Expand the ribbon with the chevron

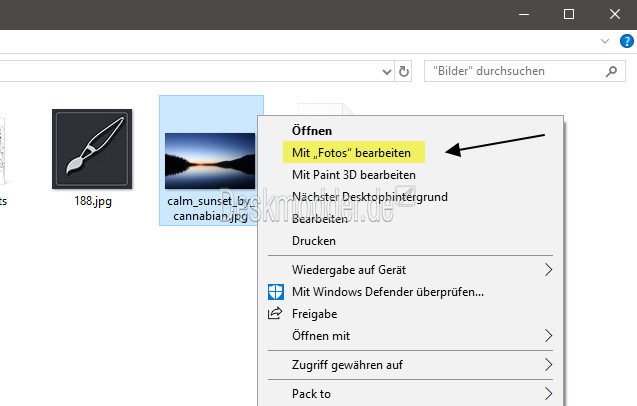point(605,41)
